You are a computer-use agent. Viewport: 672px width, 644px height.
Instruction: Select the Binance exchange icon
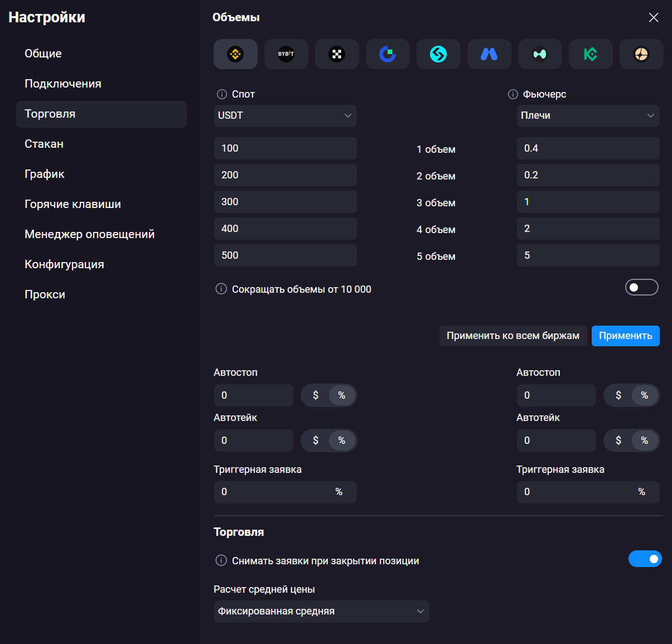coord(235,54)
